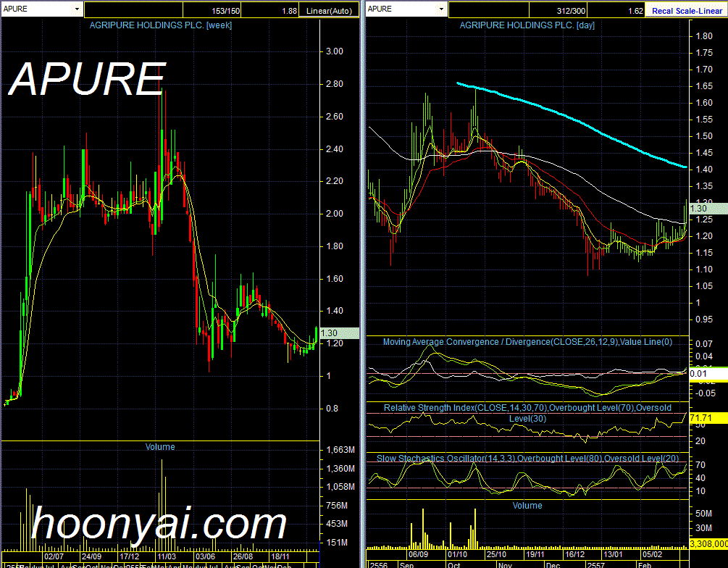
Task: Click the 1.30 last price tag on weekly axis
Action: click(x=340, y=333)
